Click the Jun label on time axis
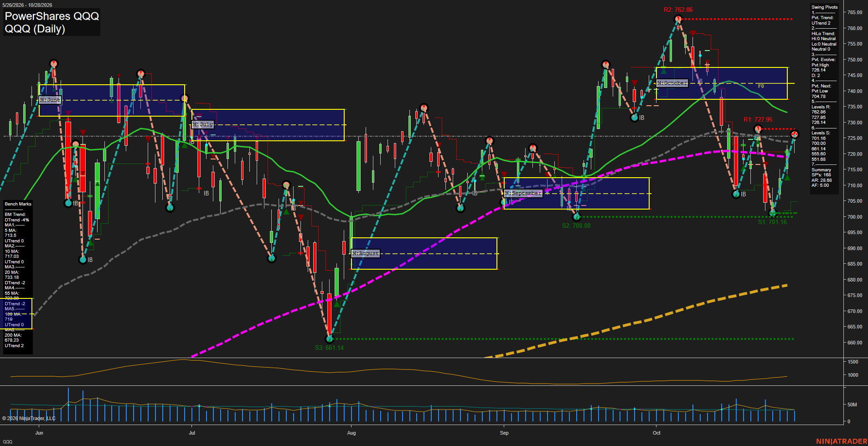This screenshot has height=446, width=868. point(39,433)
